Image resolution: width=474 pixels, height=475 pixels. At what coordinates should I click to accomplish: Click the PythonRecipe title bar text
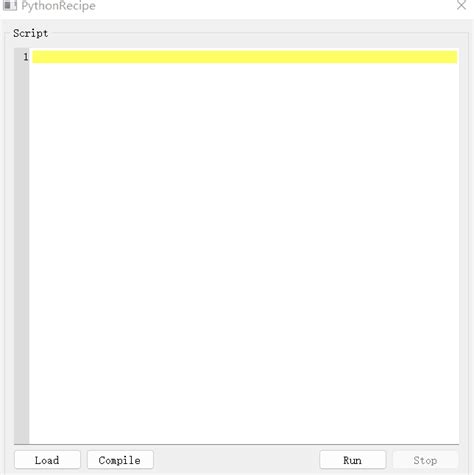point(58,5)
